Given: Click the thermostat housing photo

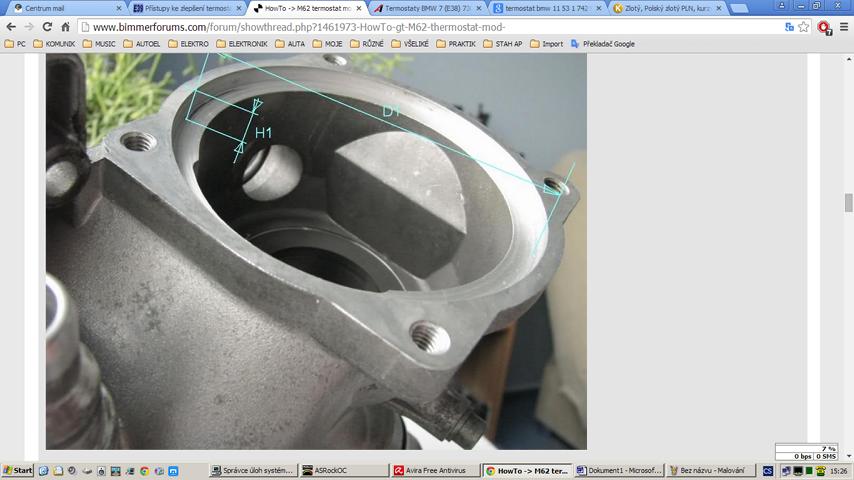Looking at the screenshot, I should [316, 251].
